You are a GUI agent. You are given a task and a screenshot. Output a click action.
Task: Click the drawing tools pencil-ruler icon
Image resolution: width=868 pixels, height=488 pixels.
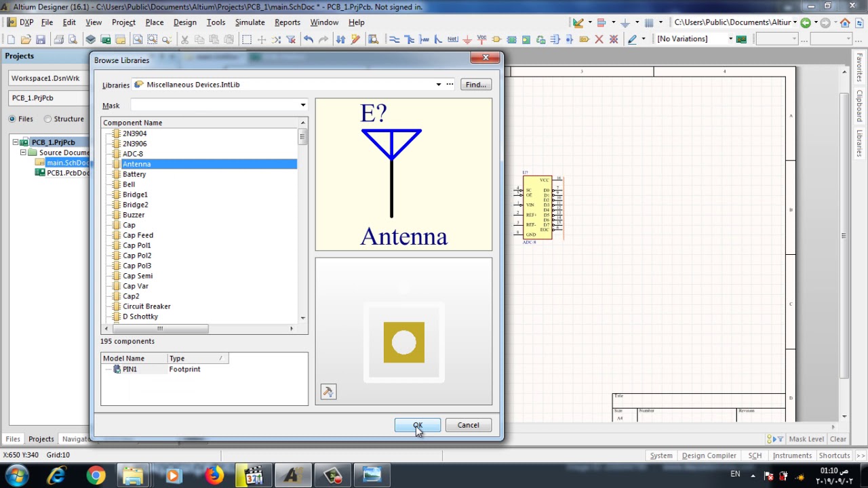[578, 22]
